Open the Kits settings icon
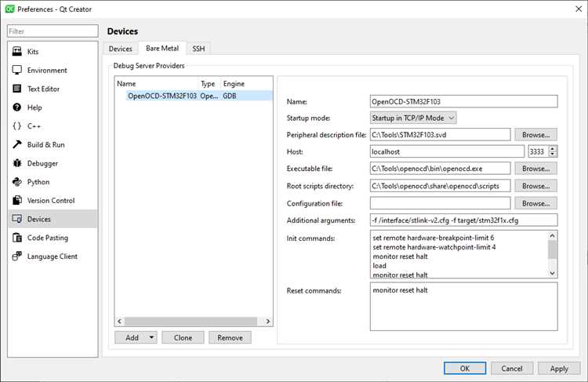This screenshot has width=588, height=382. pos(17,52)
